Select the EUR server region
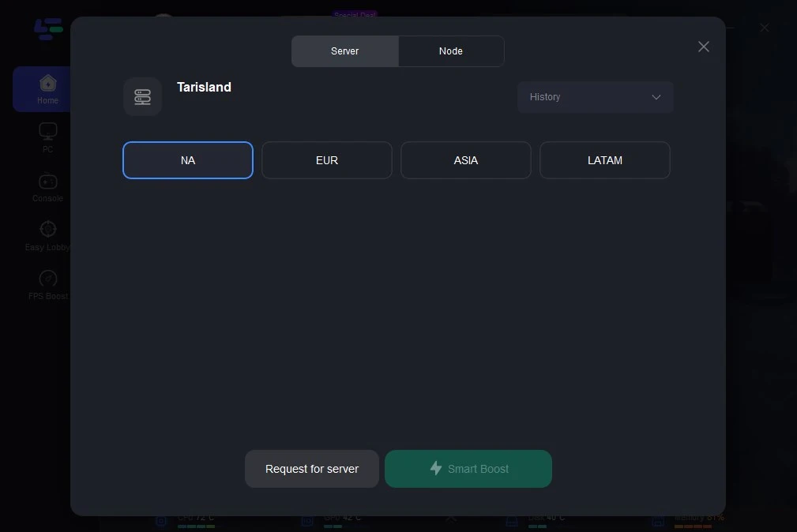Viewport: 797px width, 532px height. 327,160
